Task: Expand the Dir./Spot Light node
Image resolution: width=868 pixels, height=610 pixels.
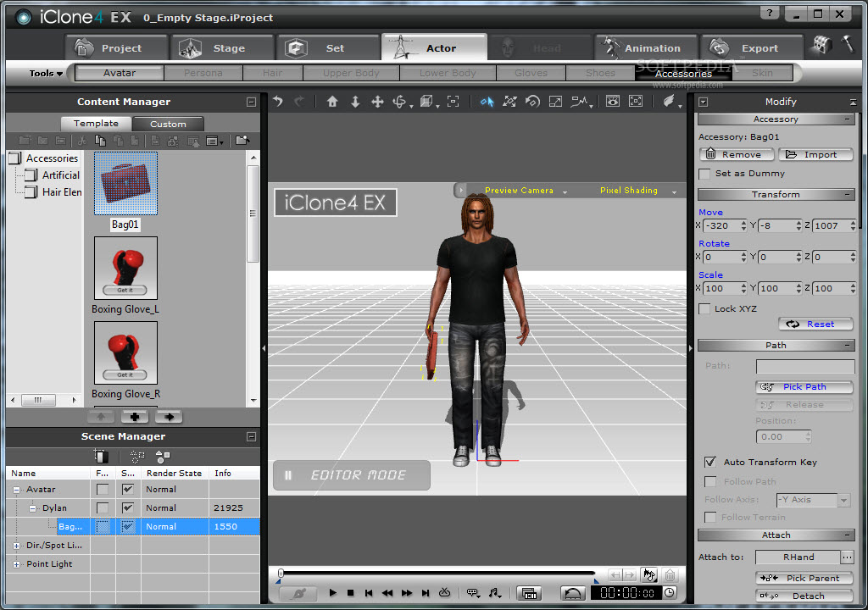Action: coord(16,546)
